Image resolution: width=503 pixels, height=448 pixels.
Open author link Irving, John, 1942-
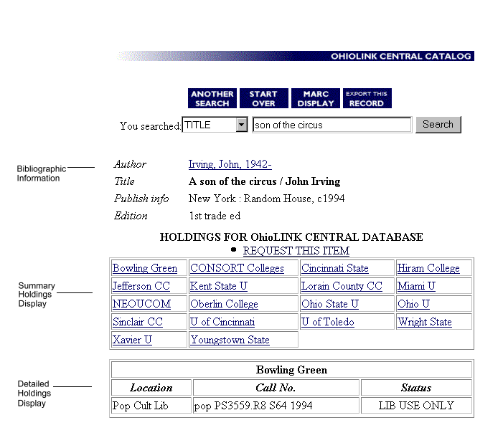click(230, 164)
